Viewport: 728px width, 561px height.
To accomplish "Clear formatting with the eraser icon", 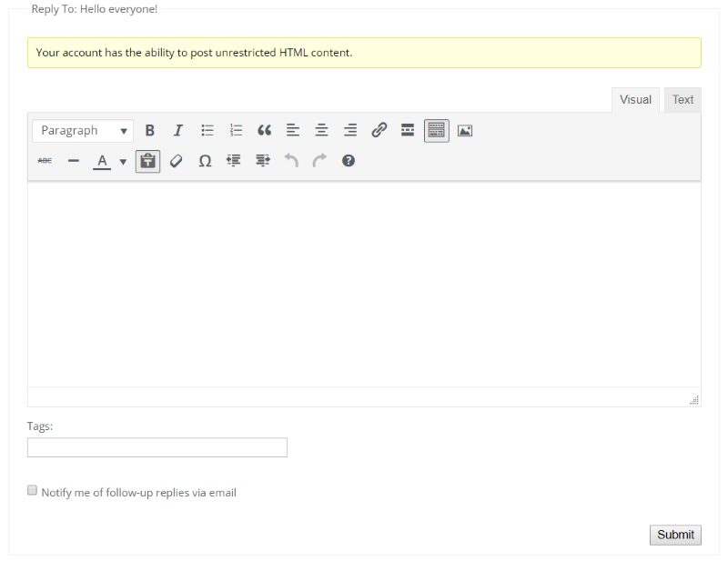I will click(x=176, y=161).
